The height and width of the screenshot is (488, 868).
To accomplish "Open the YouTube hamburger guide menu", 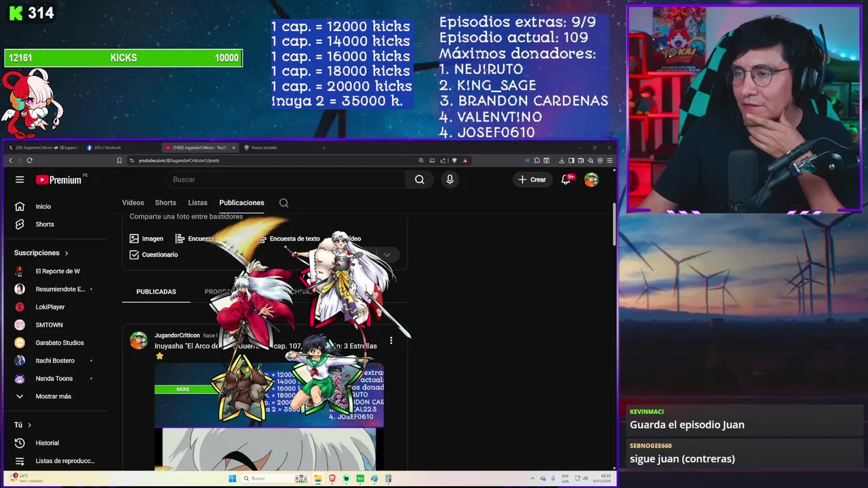I will click(x=20, y=180).
